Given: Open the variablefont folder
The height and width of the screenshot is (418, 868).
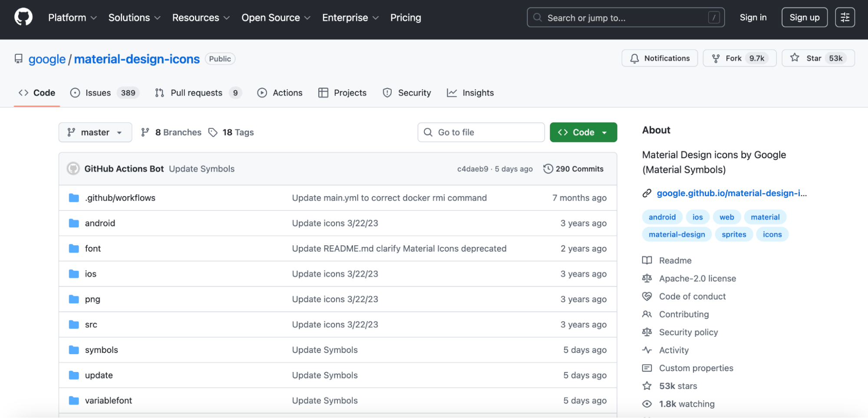Looking at the screenshot, I should coord(108,401).
